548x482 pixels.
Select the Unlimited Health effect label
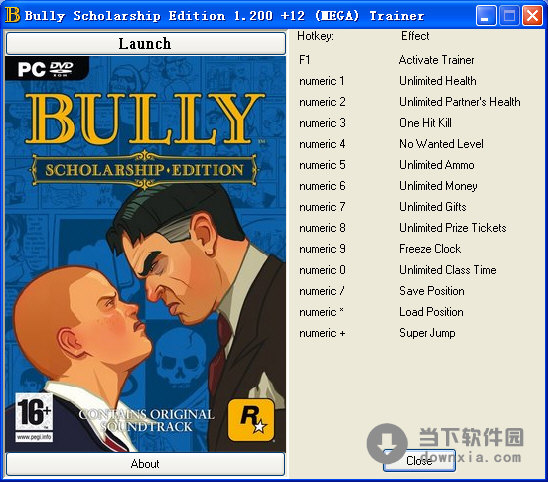click(x=438, y=81)
